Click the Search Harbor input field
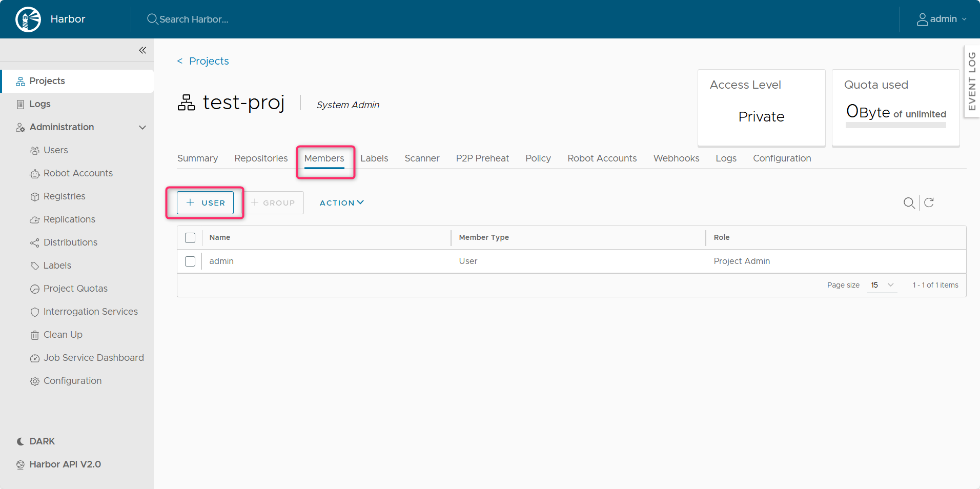Image resolution: width=980 pixels, height=489 pixels. 194,19
